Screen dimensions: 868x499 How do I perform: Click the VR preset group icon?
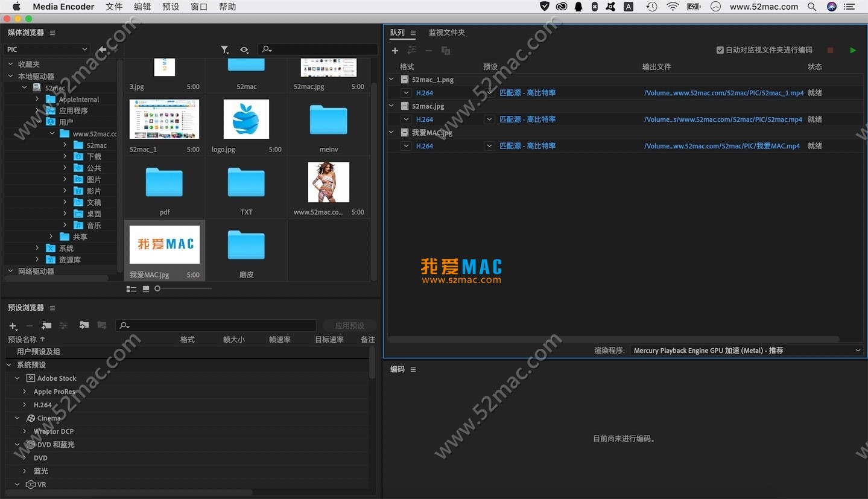coord(31,485)
